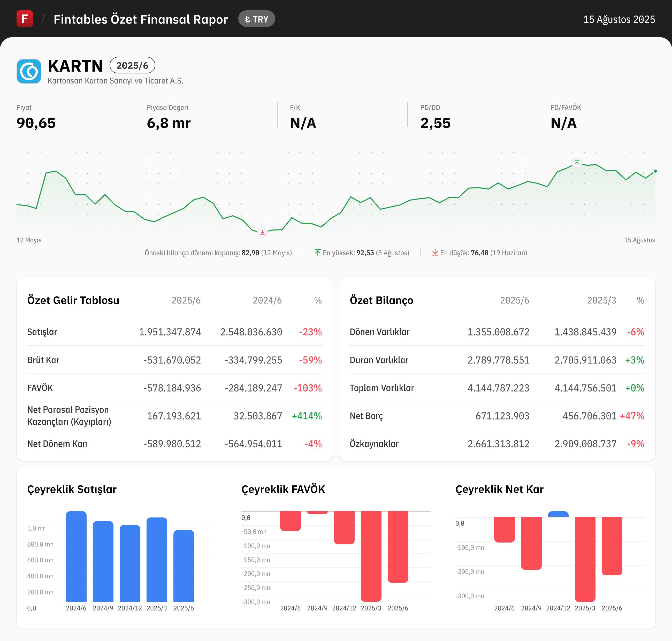Screen dimensions: 672x641
Task: Click the KARTN ticker name
Action: pyautogui.click(x=75, y=66)
